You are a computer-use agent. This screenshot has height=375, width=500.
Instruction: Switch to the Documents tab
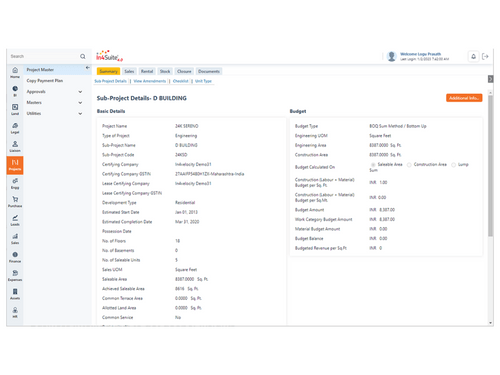click(x=209, y=71)
